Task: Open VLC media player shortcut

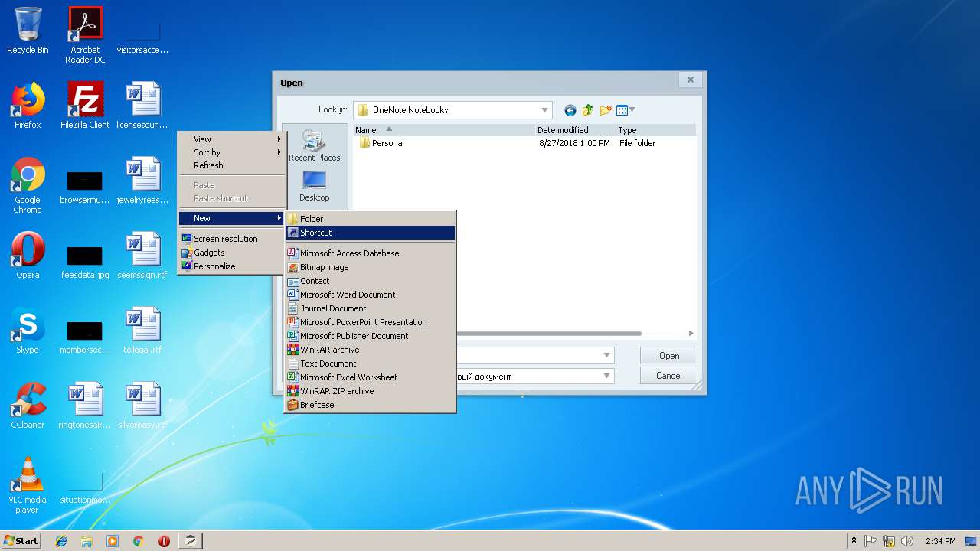Action: tap(28, 485)
